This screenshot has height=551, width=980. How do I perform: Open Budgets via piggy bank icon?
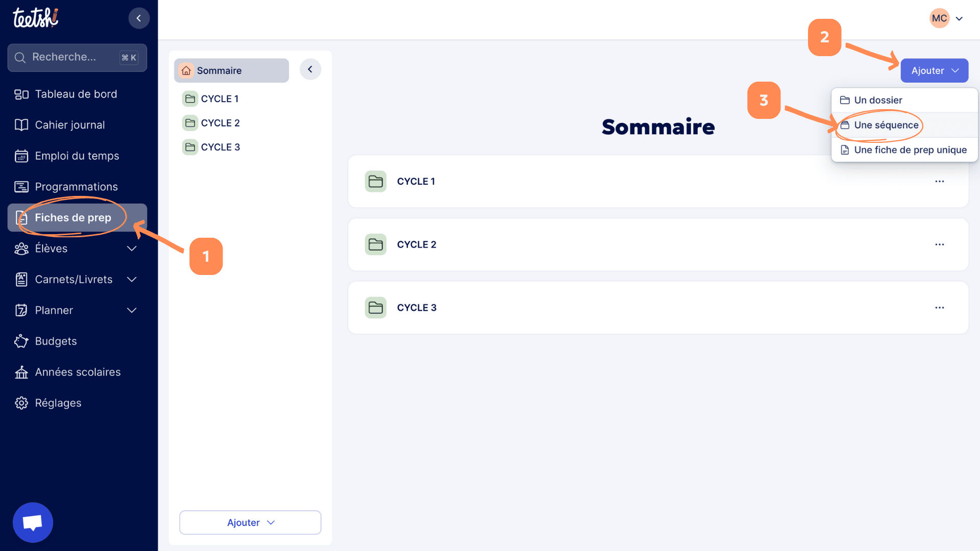21,341
